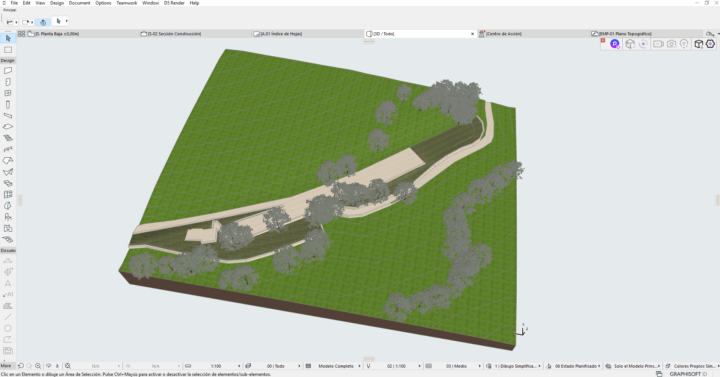The height and width of the screenshot is (377, 720).
Task: Select the Arrow selection tool
Action: [x=8, y=39]
